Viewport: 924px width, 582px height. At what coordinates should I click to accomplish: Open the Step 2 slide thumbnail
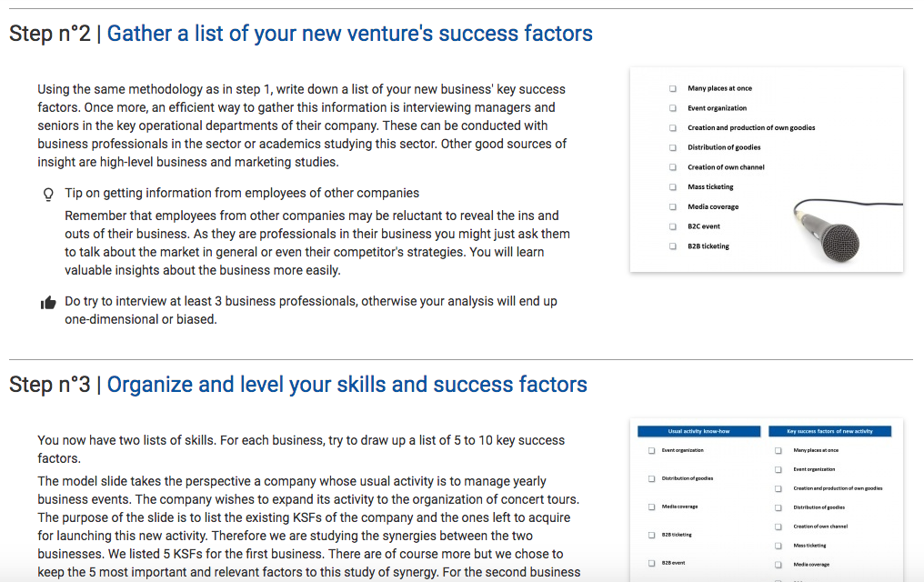[767, 170]
